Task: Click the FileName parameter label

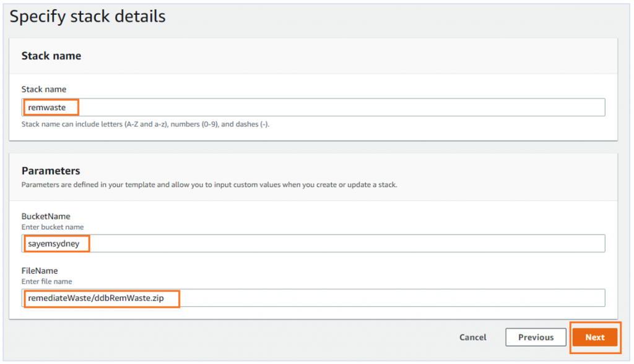Action: 41,271
